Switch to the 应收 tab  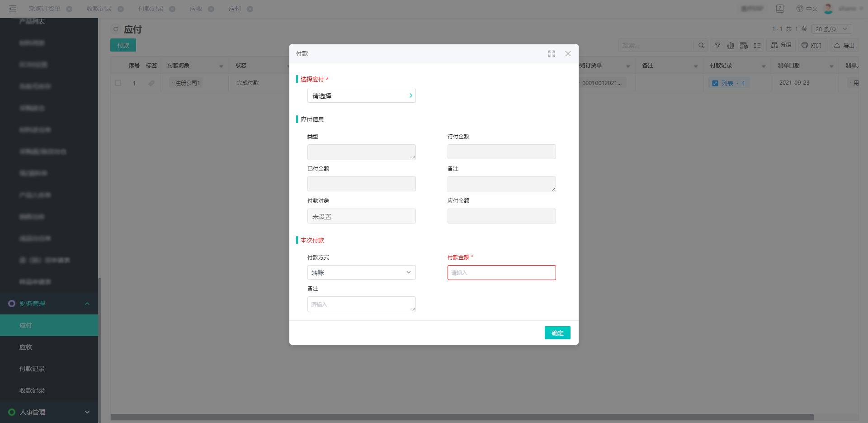click(x=196, y=9)
